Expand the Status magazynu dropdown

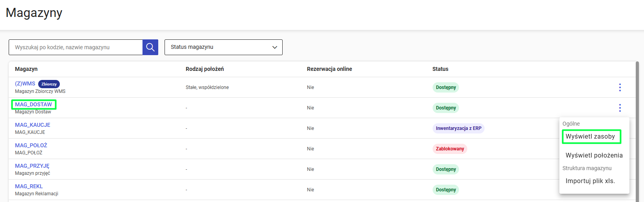coord(223,47)
